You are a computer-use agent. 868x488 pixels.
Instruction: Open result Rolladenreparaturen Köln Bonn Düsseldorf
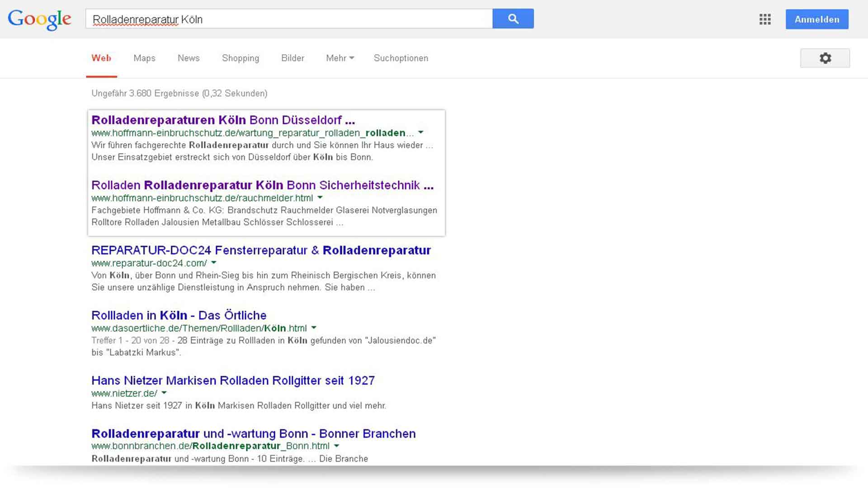click(223, 120)
